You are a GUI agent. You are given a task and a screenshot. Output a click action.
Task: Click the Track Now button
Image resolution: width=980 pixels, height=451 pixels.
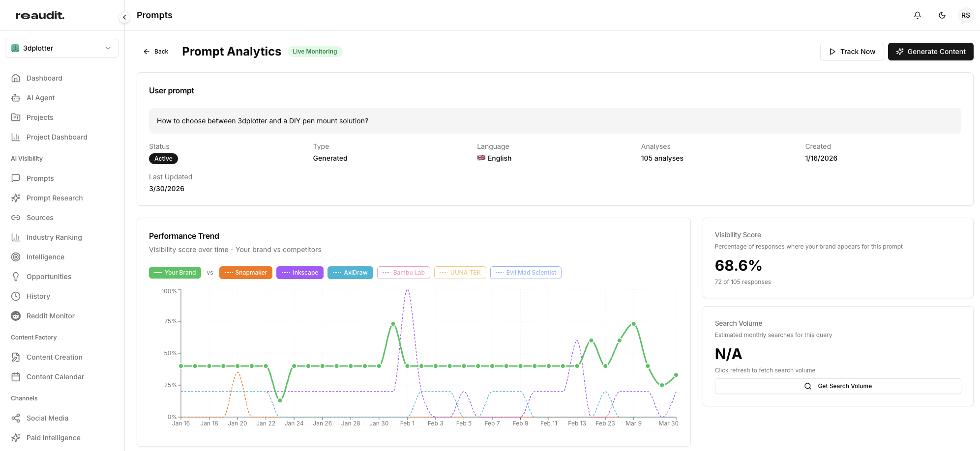pyautogui.click(x=852, y=52)
